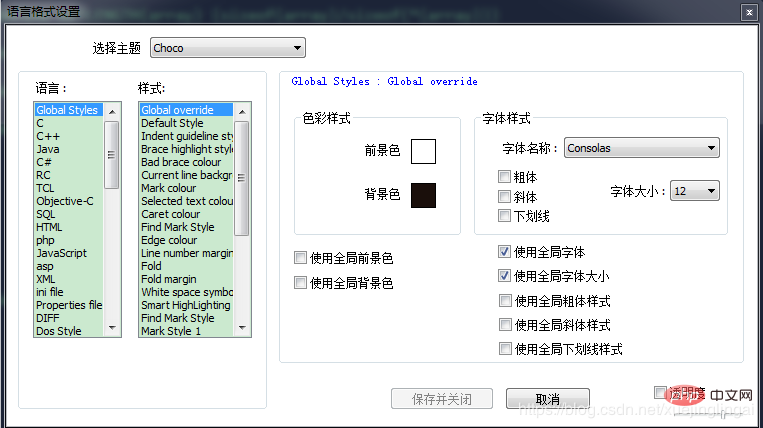
Task: Select Line number margin style
Action: tap(186, 253)
